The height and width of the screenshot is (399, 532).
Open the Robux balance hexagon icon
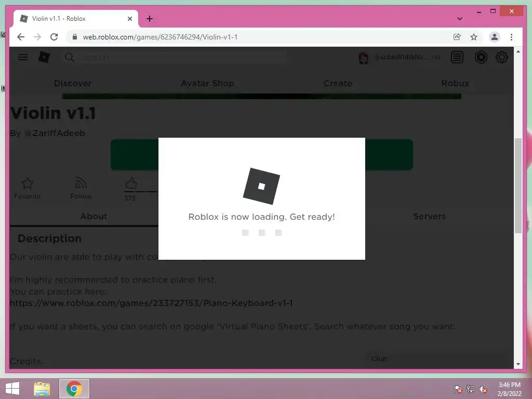coord(481,57)
